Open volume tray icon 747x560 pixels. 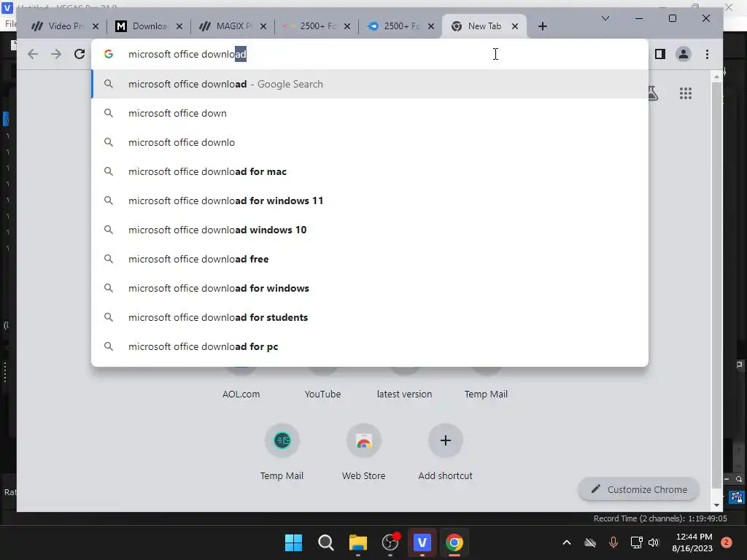pos(654,542)
